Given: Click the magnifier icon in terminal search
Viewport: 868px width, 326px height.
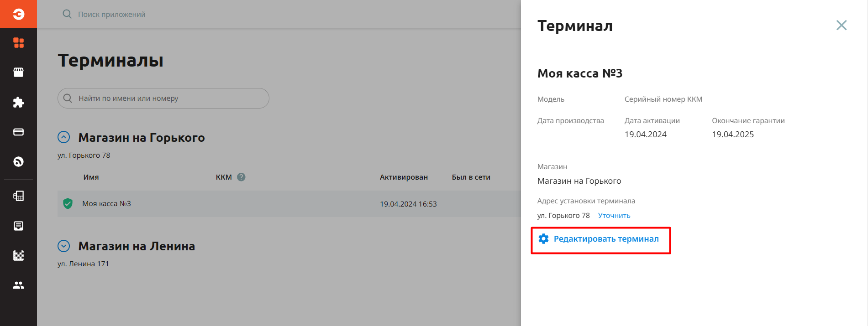Looking at the screenshot, I should (x=68, y=98).
